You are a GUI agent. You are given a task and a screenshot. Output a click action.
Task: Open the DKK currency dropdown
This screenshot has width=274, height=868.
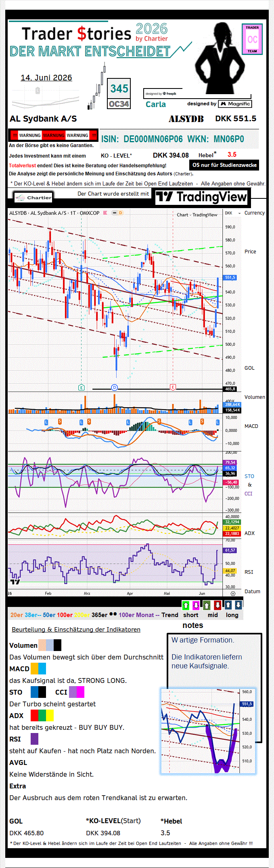tap(233, 213)
